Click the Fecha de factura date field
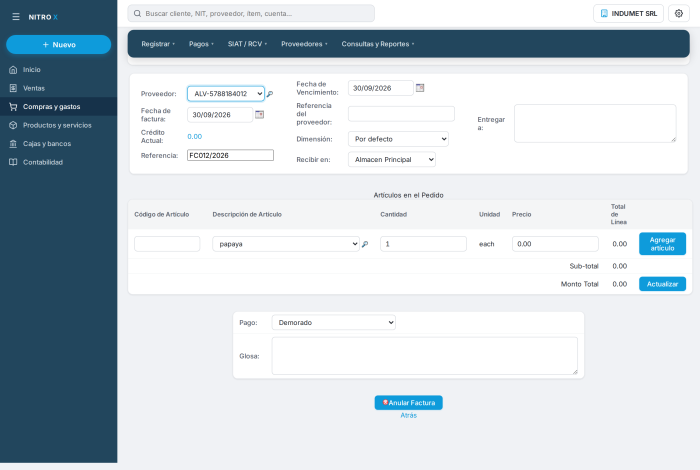Screen dimensions: 700x470 click(x=220, y=115)
